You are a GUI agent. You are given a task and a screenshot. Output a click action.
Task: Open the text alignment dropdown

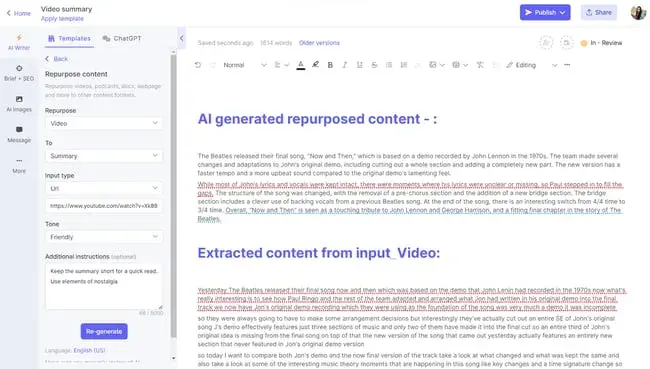pos(281,65)
